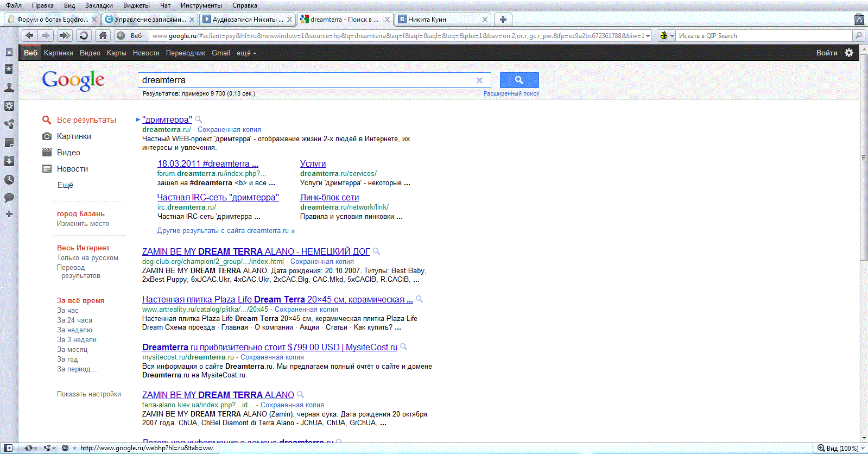Open the Downloads panel arrow icon
This screenshot has width=868, height=454.
tap(9, 161)
